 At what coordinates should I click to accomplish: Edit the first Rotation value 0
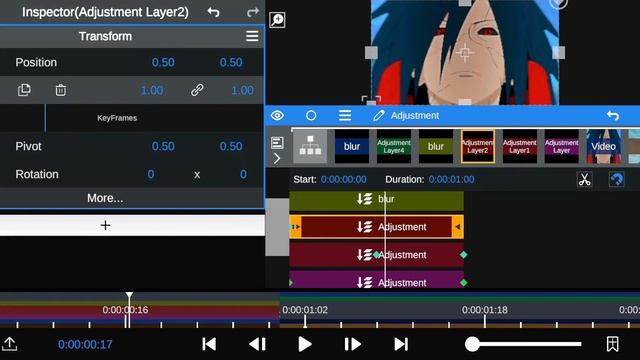(x=151, y=174)
